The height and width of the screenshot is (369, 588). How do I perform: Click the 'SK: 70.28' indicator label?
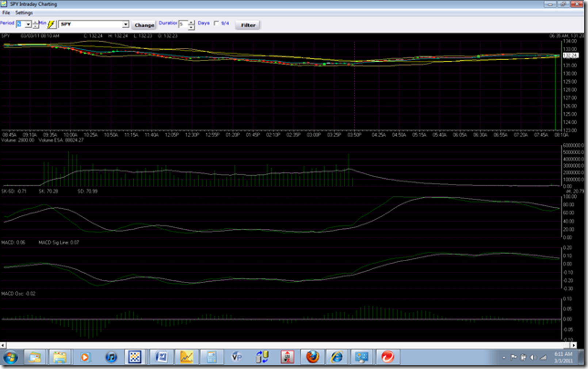(x=48, y=191)
